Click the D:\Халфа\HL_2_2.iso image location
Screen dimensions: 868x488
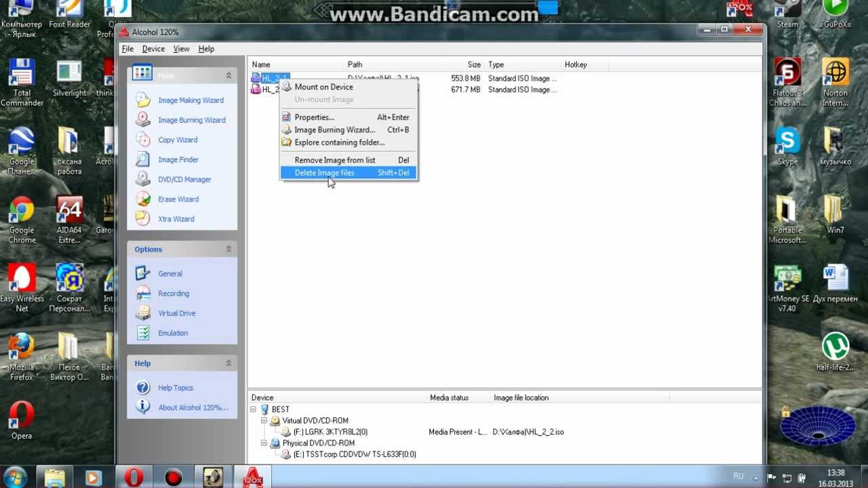pyautogui.click(x=528, y=432)
